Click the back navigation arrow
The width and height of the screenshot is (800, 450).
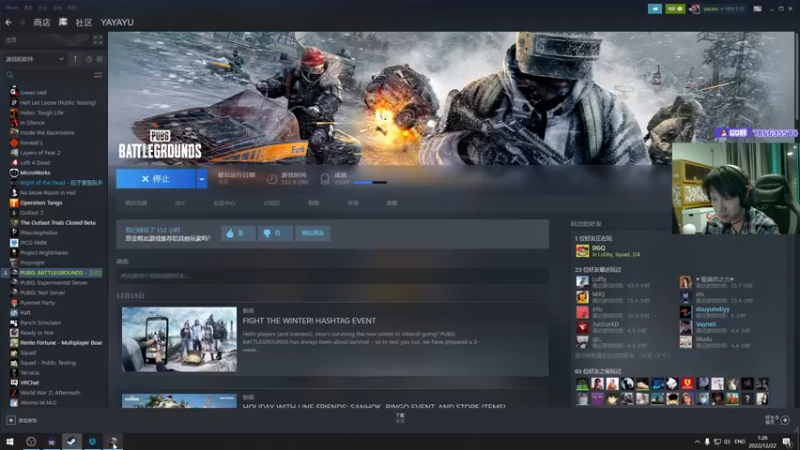(x=9, y=22)
